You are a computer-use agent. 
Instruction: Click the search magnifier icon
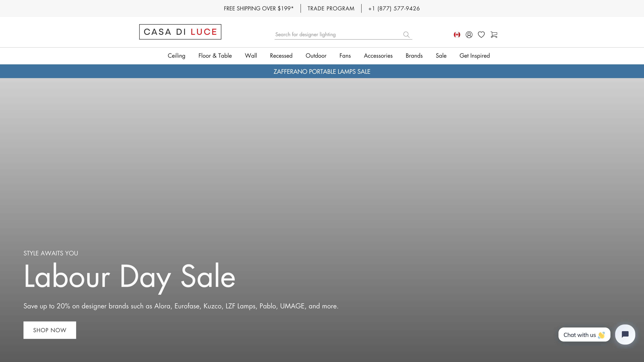[x=406, y=35]
